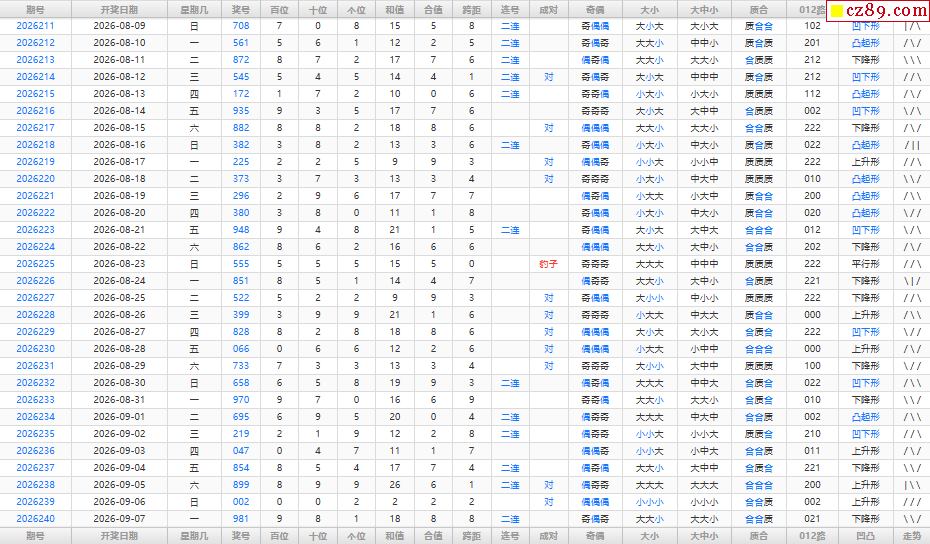930x544 pixels.
Task: Click the red 豹子 label in row 2026225
Action: click(x=548, y=264)
